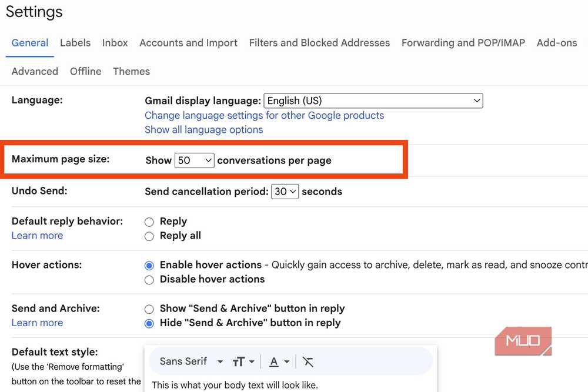Image resolution: width=588 pixels, height=392 pixels.
Task: Select the Reply all radio button
Action: tap(149, 236)
